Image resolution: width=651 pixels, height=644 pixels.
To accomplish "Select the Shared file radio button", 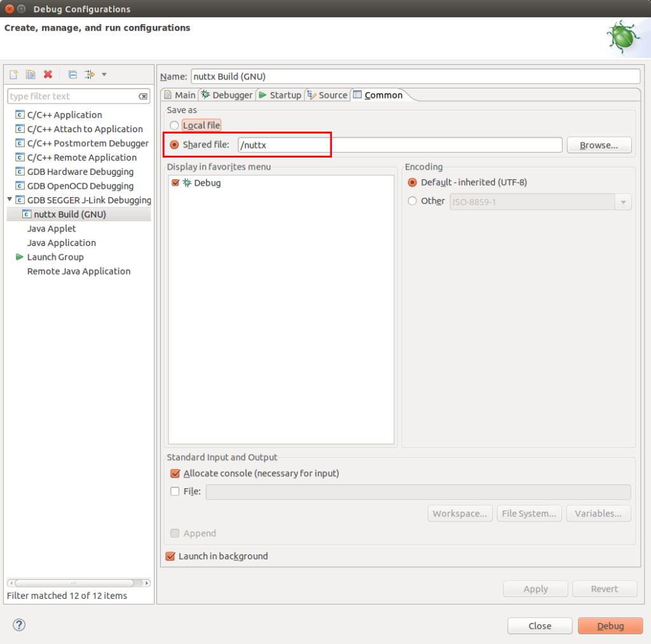I will click(x=174, y=144).
